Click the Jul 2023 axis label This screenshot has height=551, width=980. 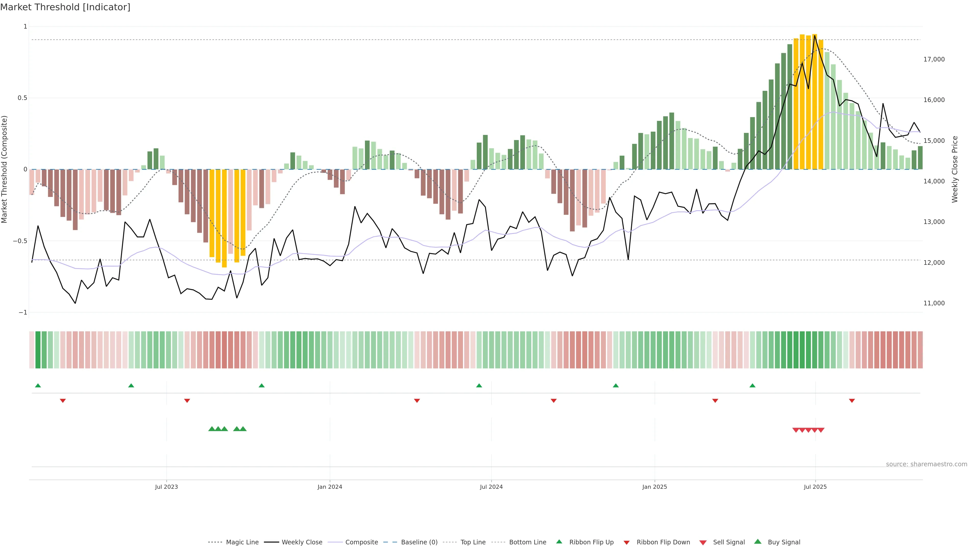pos(166,487)
